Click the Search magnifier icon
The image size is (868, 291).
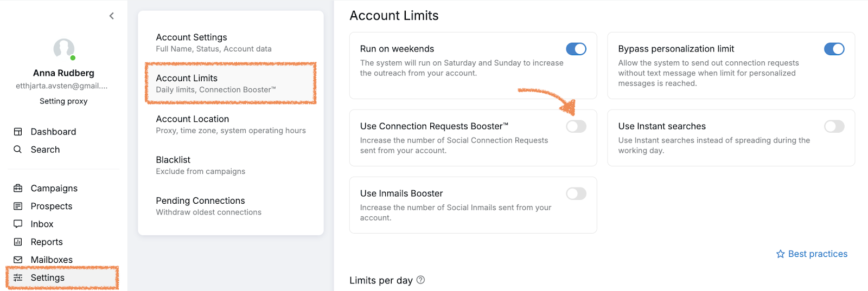18,150
